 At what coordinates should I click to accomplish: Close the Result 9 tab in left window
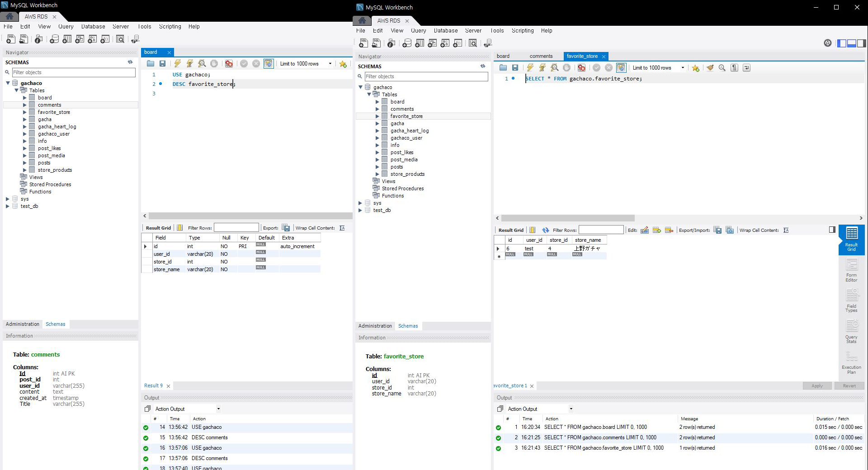click(168, 386)
